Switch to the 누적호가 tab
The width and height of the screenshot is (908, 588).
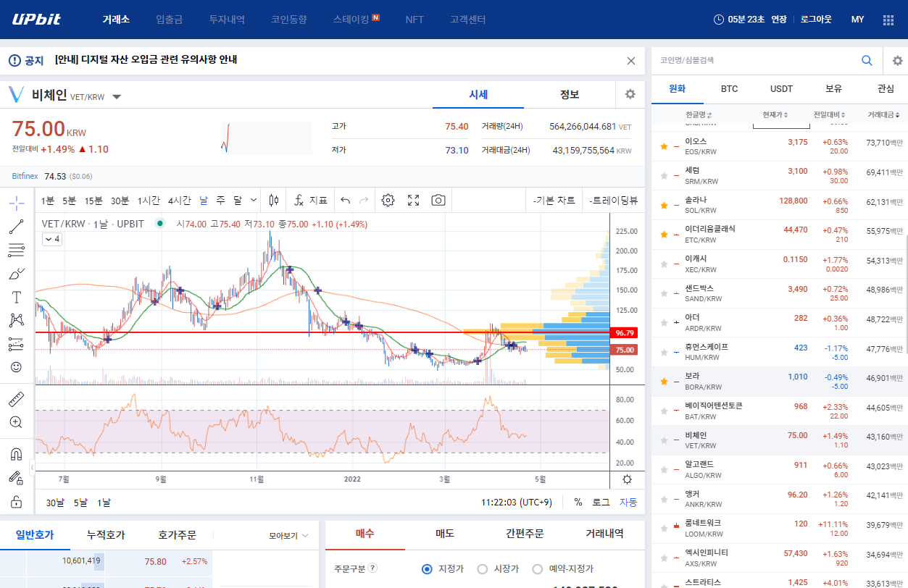click(x=106, y=535)
